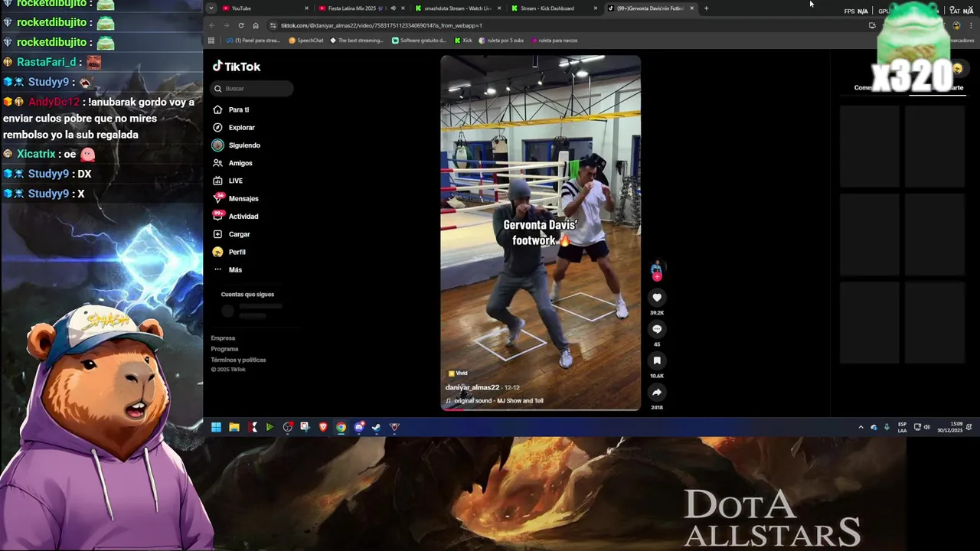980x551 pixels.
Task: Open ruleta por 5 subs bookmark
Action: click(501, 41)
